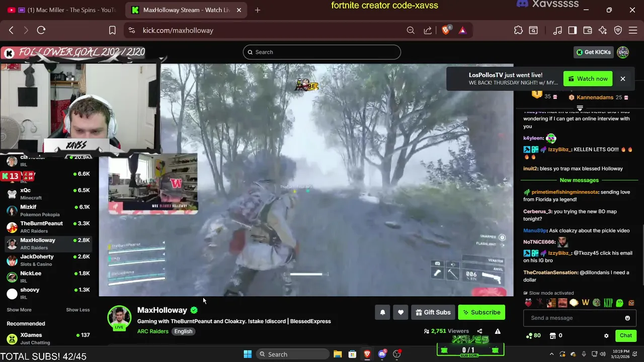This screenshot has height=362, width=644.
Task: Open the chat shop icon
Action: click(553, 335)
